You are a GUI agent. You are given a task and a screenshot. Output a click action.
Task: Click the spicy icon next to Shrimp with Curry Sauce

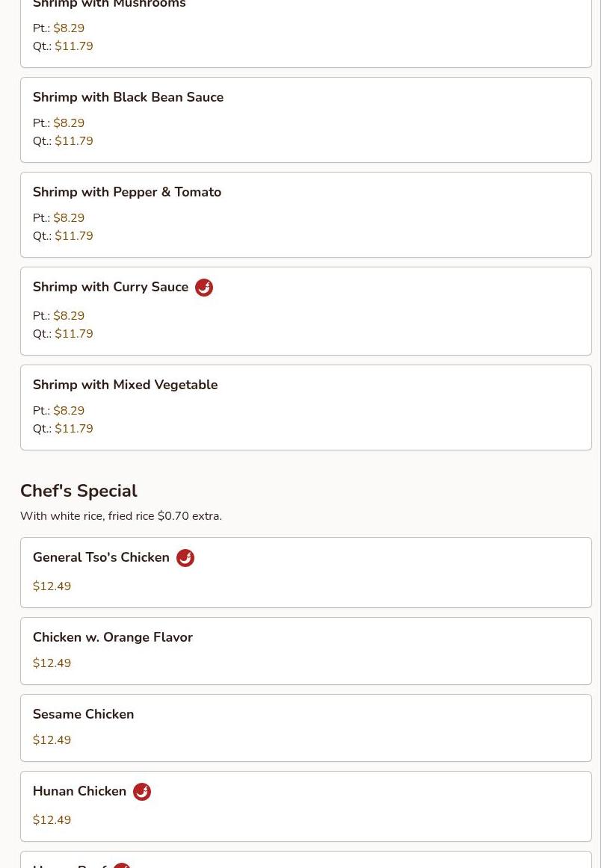click(x=204, y=288)
